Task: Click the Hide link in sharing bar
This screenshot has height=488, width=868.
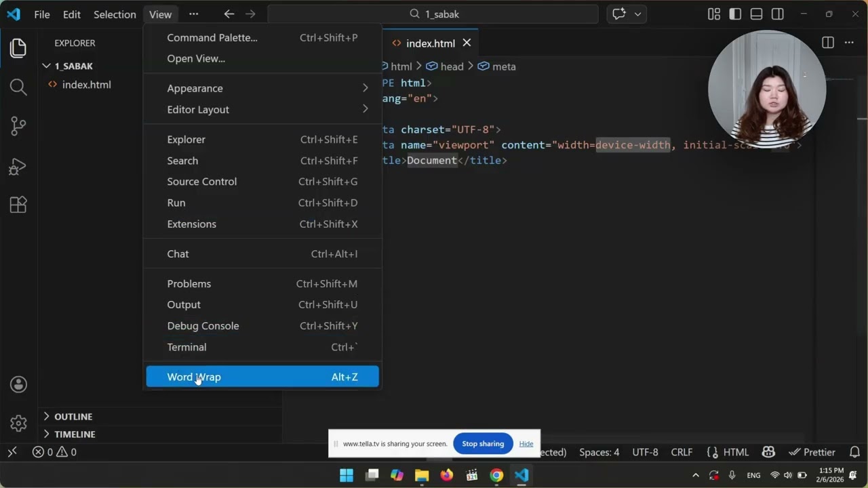Action: 526,443
